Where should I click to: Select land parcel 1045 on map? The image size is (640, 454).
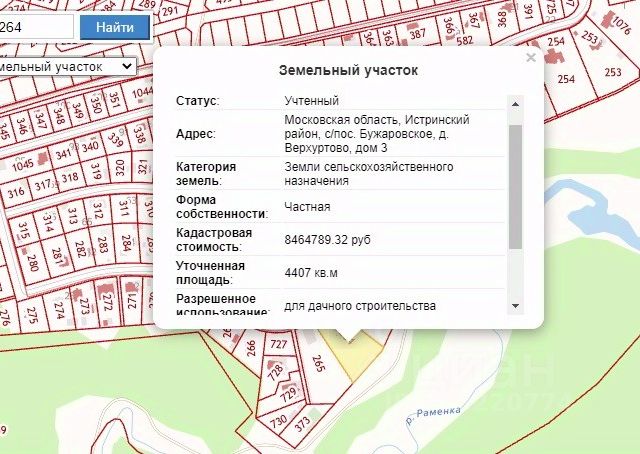(x=24, y=163)
